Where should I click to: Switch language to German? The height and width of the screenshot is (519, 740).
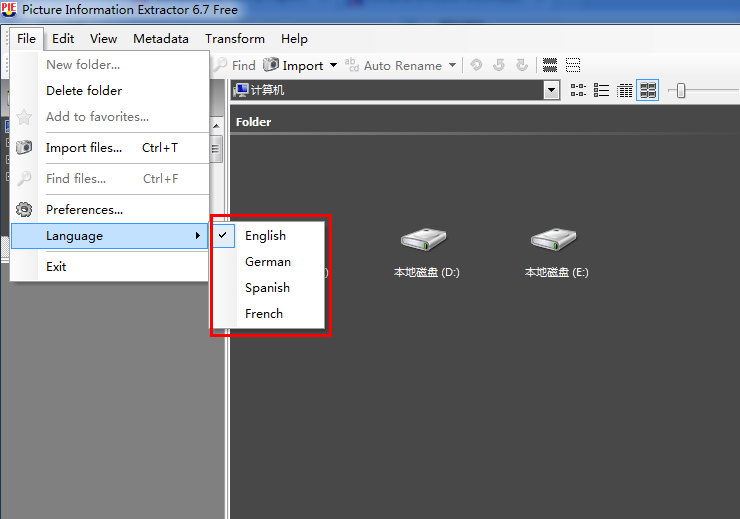(x=269, y=261)
